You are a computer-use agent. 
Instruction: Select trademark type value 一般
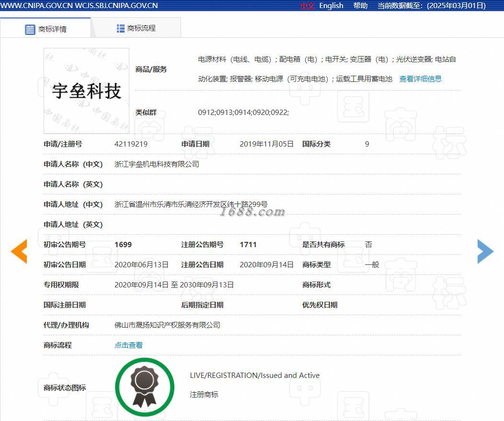click(x=372, y=265)
